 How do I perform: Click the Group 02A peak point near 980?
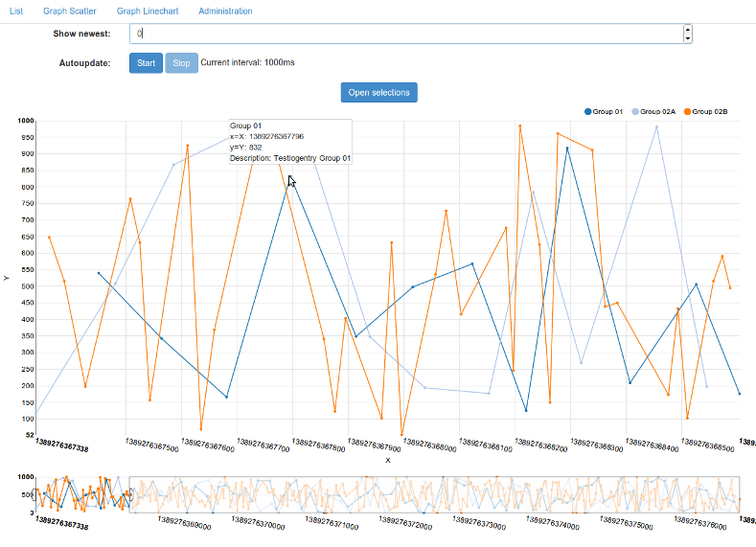point(656,127)
